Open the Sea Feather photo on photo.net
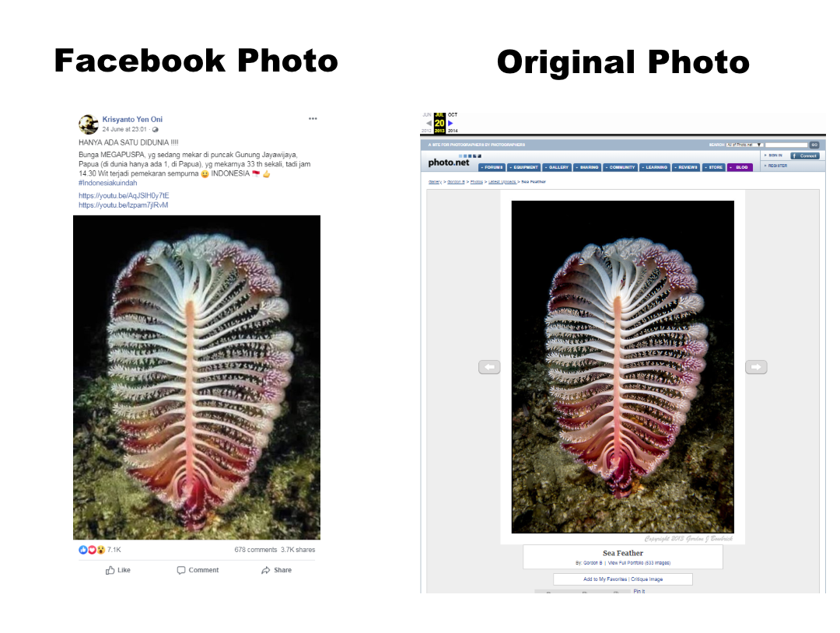Viewport: 840px width, 633px height. (x=622, y=367)
